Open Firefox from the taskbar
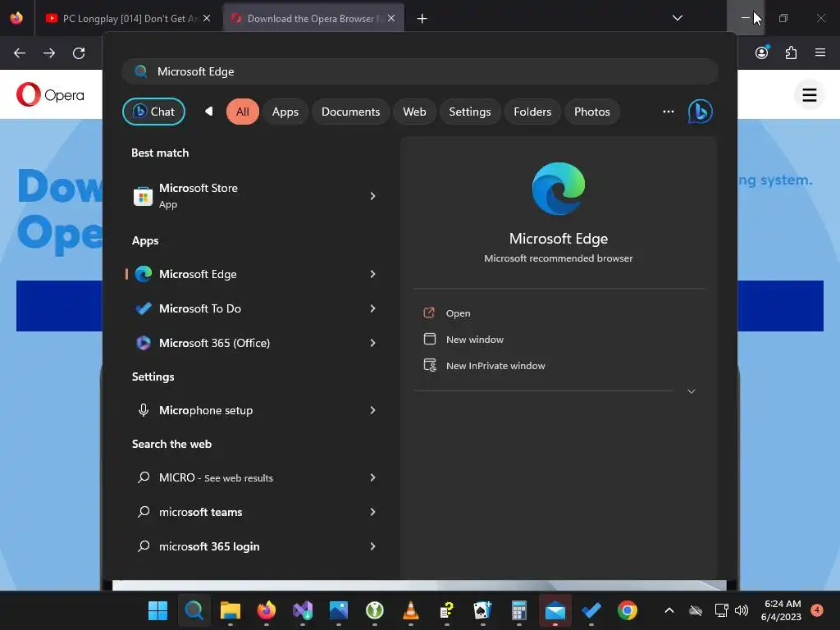This screenshot has height=630, width=840. (267, 610)
